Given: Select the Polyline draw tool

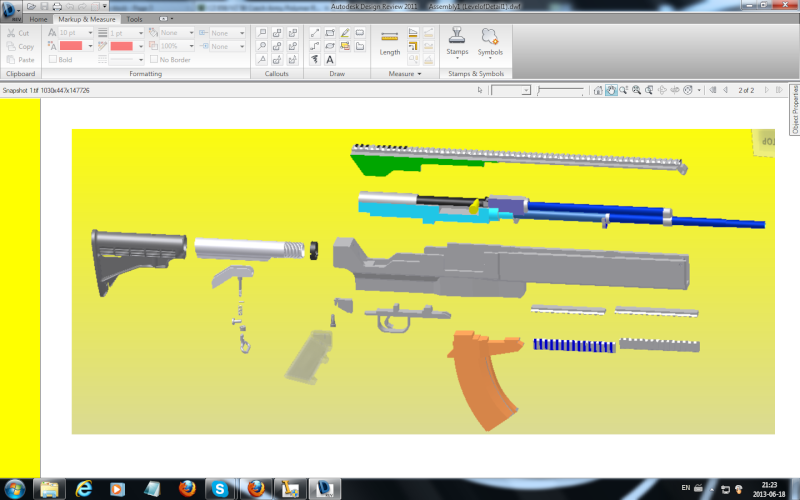Looking at the screenshot, I should tap(315, 46).
